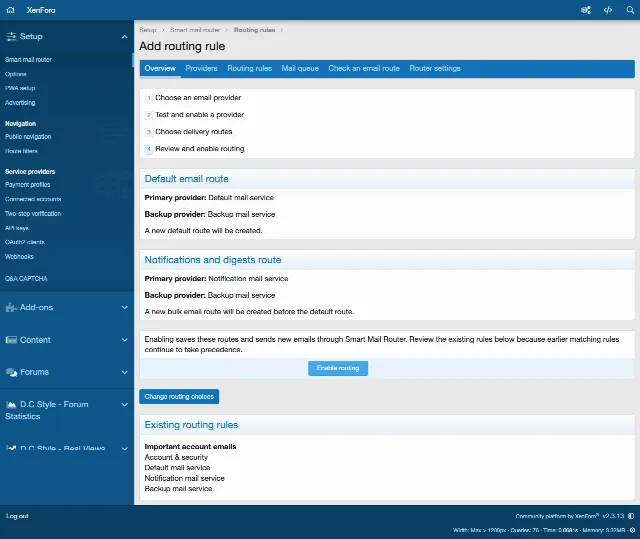The width and height of the screenshot is (640, 539).
Task: Open the code brackets icon in header
Action: coord(608,10)
